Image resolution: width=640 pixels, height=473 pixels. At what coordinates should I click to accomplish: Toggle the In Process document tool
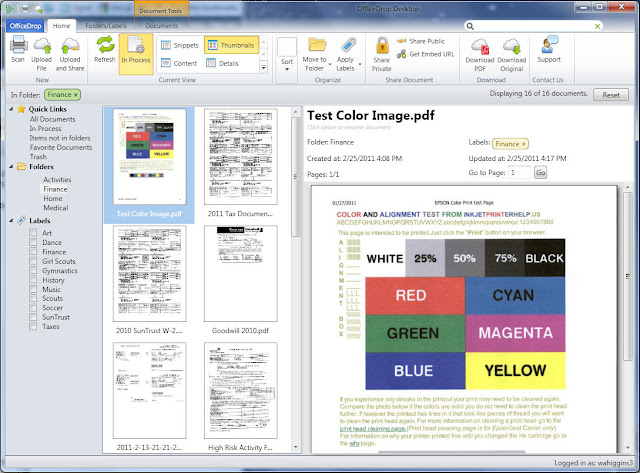pos(136,54)
